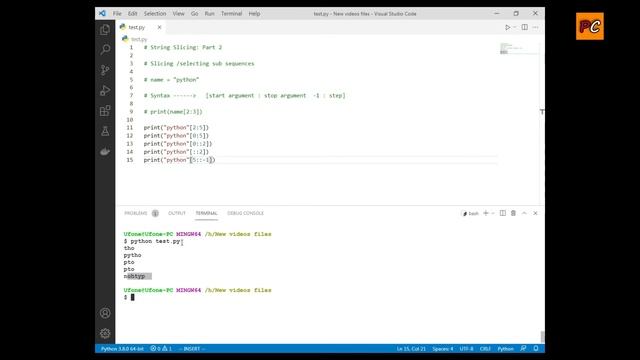The image size is (640, 360).
Task: Maximize the panel with the chevron-up icon
Action: pos(524,213)
